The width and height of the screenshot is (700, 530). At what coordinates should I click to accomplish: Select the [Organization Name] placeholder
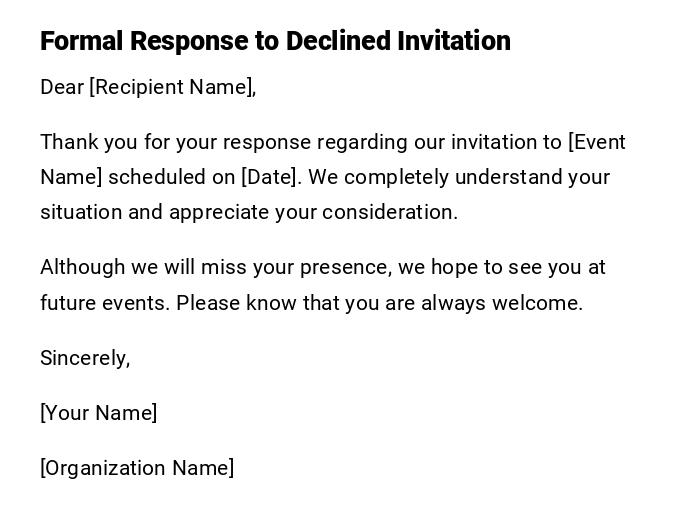point(137,468)
